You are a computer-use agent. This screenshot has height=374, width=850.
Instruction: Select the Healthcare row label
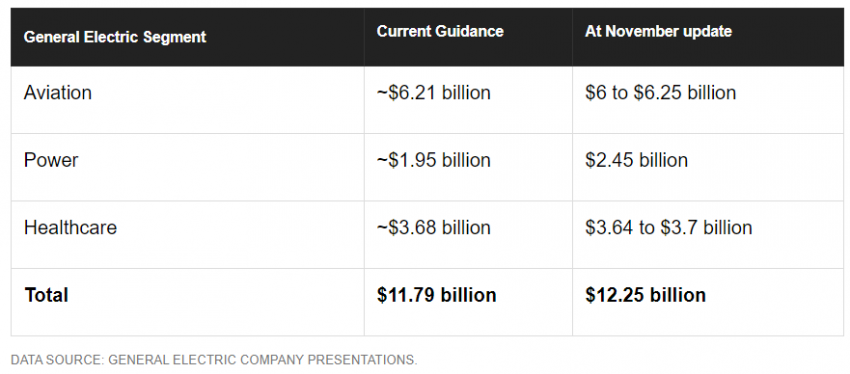coord(70,227)
